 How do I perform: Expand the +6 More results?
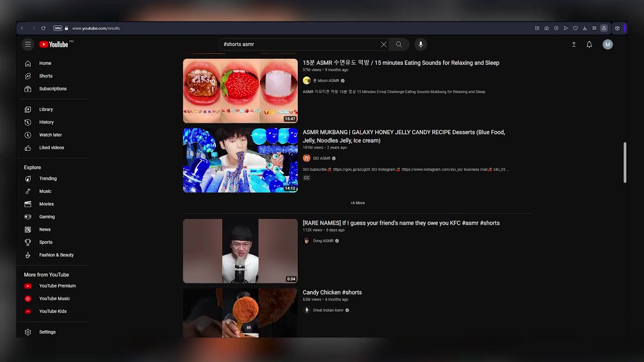pyautogui.click(x=358, y=203)
